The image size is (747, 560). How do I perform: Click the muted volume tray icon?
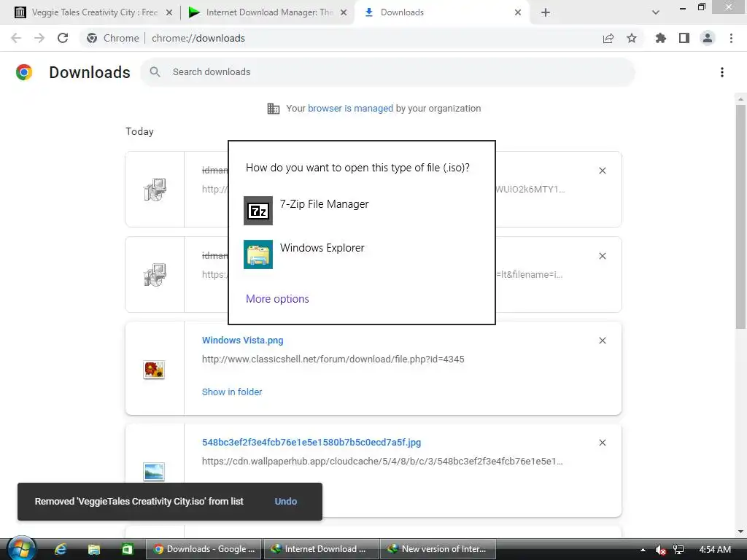[x=660, y=550]
